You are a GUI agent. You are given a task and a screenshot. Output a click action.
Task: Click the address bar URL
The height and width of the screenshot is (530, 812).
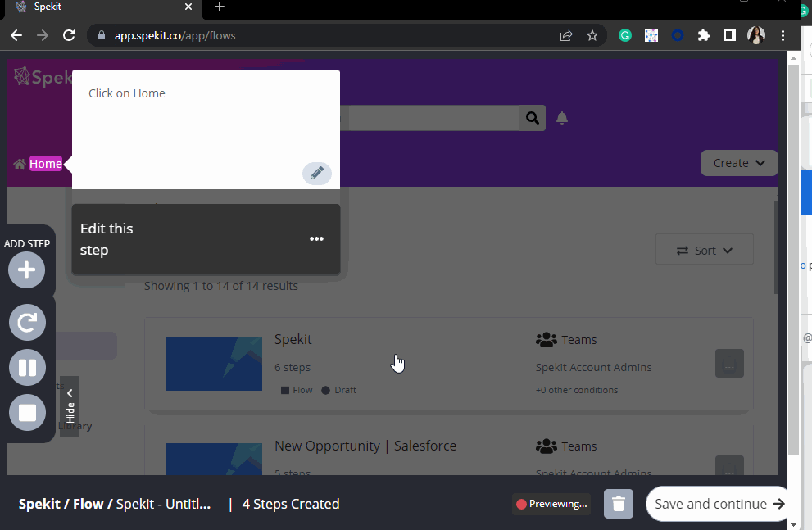tap(175, 35)
